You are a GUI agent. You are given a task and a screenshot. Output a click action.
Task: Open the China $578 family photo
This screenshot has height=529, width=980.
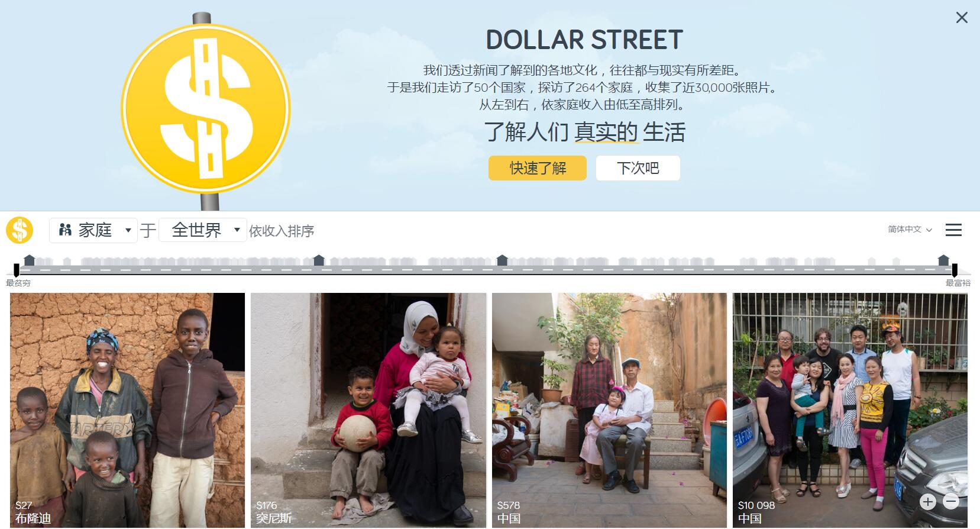609,410
